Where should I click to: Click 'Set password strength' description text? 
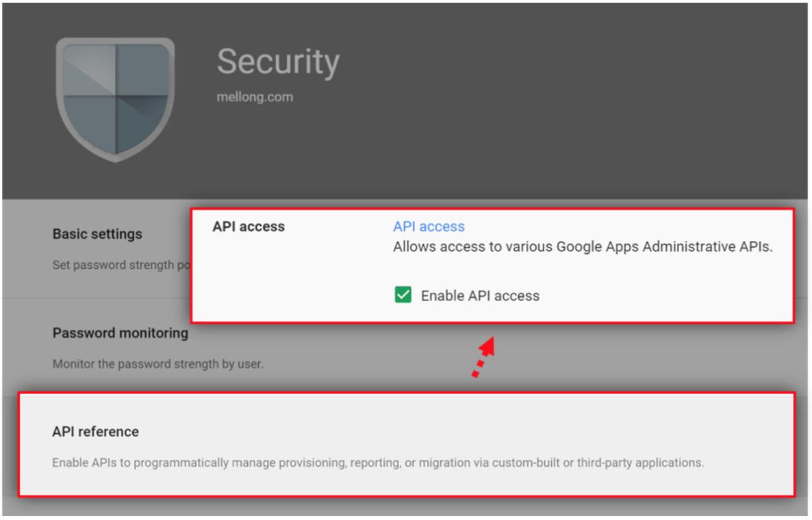pyautogui.click(x=122, y=265)
